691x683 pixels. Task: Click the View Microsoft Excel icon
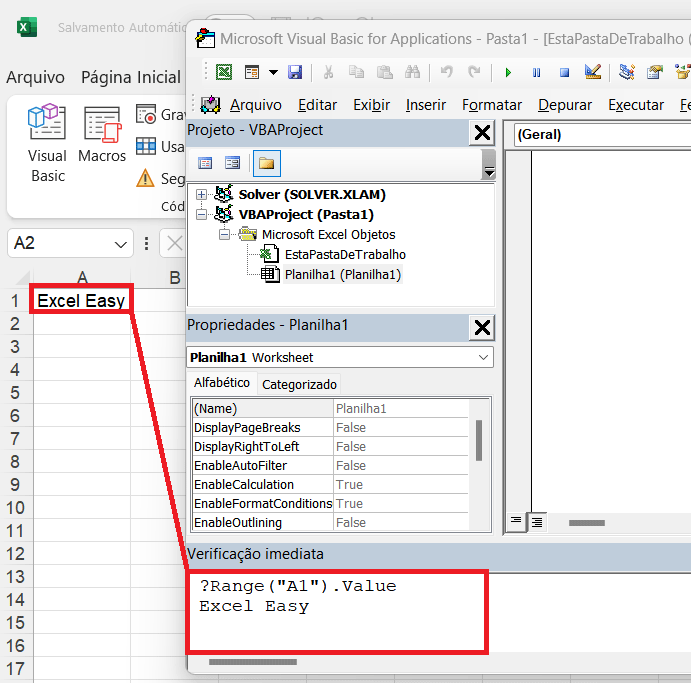tap(225, 72)
